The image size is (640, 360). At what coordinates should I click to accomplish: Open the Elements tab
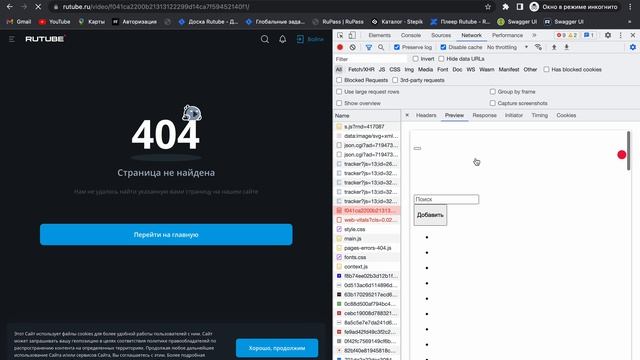point(380,36)
